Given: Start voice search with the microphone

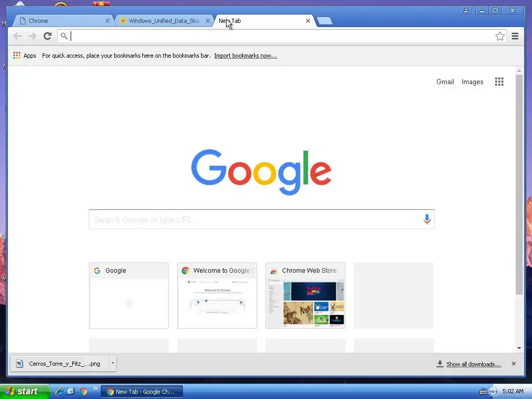Looking at the screenshot, I should [x=427, y=219].
